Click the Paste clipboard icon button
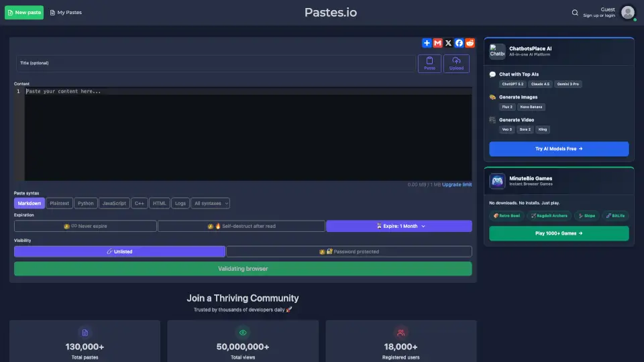 click(x=429, y=64)
